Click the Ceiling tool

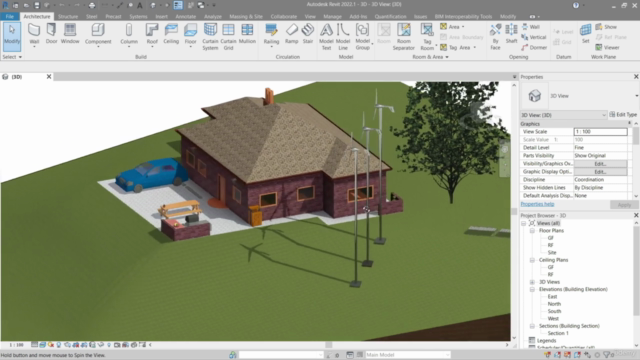pyautogui.click(x=171, y=33)
